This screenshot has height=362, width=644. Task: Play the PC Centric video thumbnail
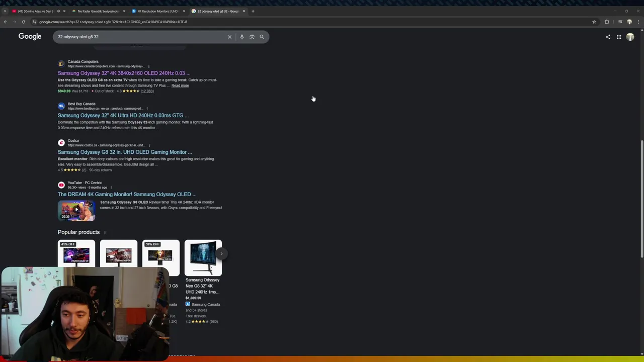click(x=76, y=211)
